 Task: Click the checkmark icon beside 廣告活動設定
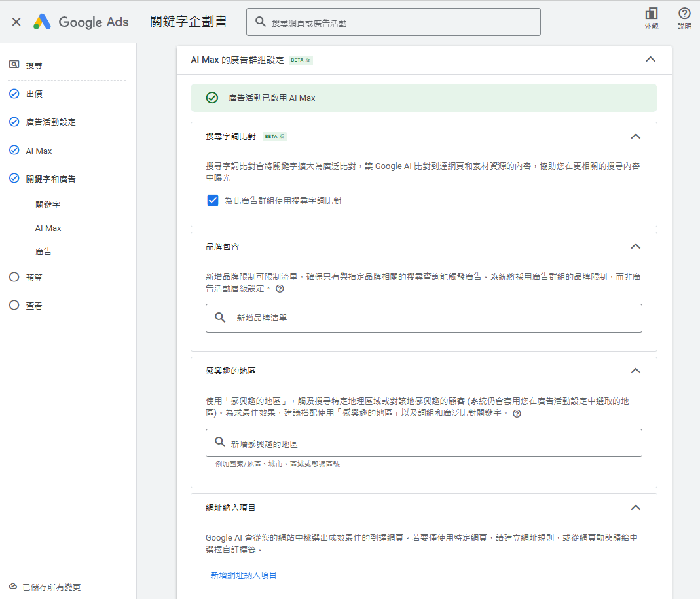[x=14, y=122]
